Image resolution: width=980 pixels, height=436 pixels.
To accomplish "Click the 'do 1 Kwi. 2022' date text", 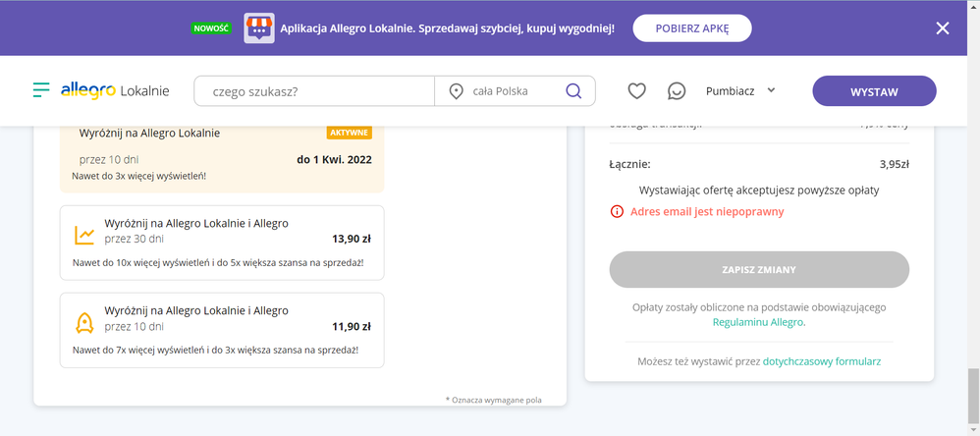I will pos(335,160).
